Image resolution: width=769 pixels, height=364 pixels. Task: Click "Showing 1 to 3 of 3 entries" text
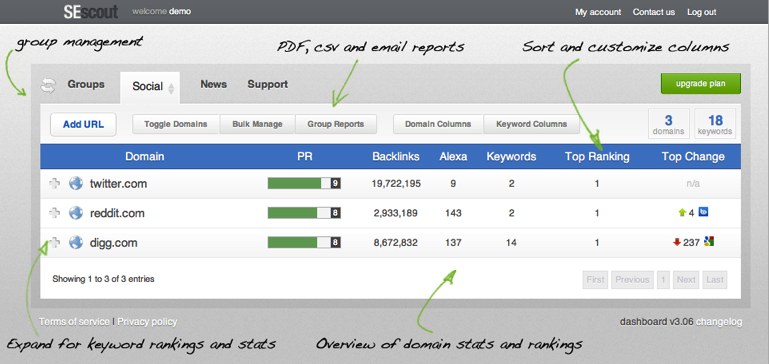coord(103,279)
